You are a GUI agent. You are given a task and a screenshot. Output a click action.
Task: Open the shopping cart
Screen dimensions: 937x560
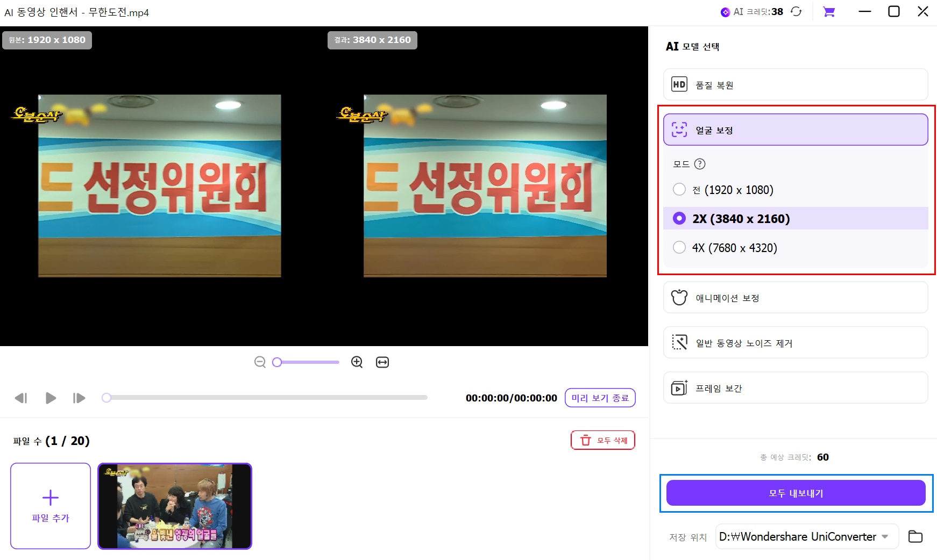[829, 11]
